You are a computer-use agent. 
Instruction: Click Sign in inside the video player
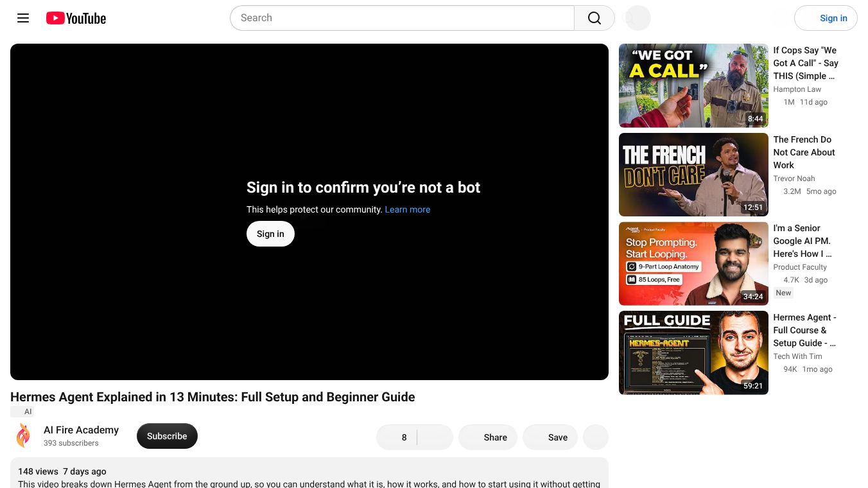(x=270, y=234)
